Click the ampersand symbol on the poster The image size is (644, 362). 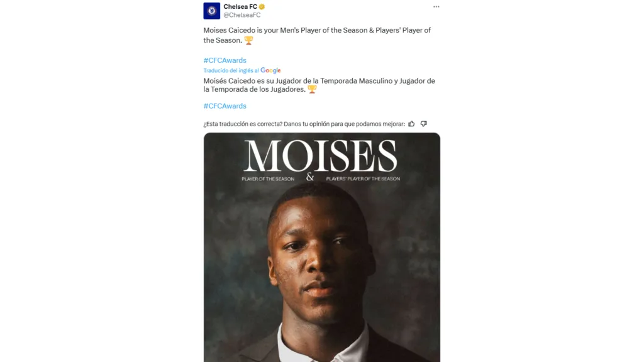pos(309,178)
